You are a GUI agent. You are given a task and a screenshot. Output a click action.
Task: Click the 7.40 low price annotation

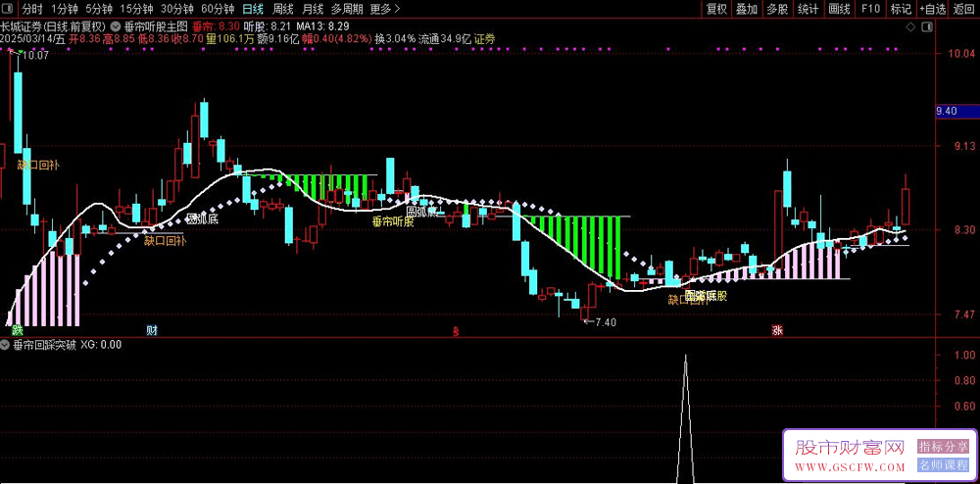[605, 322]
